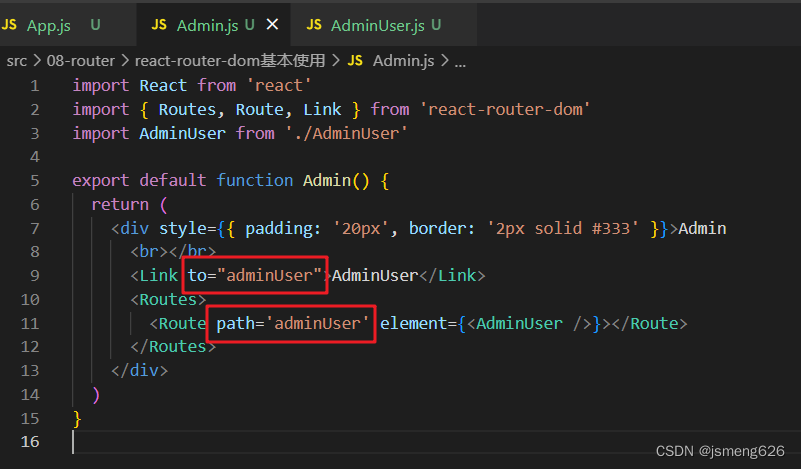This screenshot has width=801, height=469.
Task: Click line number 1 in the gutter
Action: tap(35, 85)
